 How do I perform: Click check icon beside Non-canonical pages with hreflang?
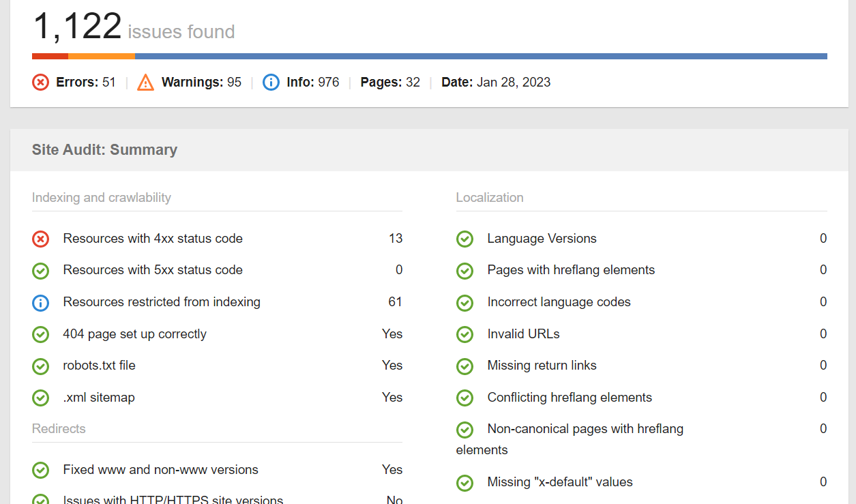[465, 430]
